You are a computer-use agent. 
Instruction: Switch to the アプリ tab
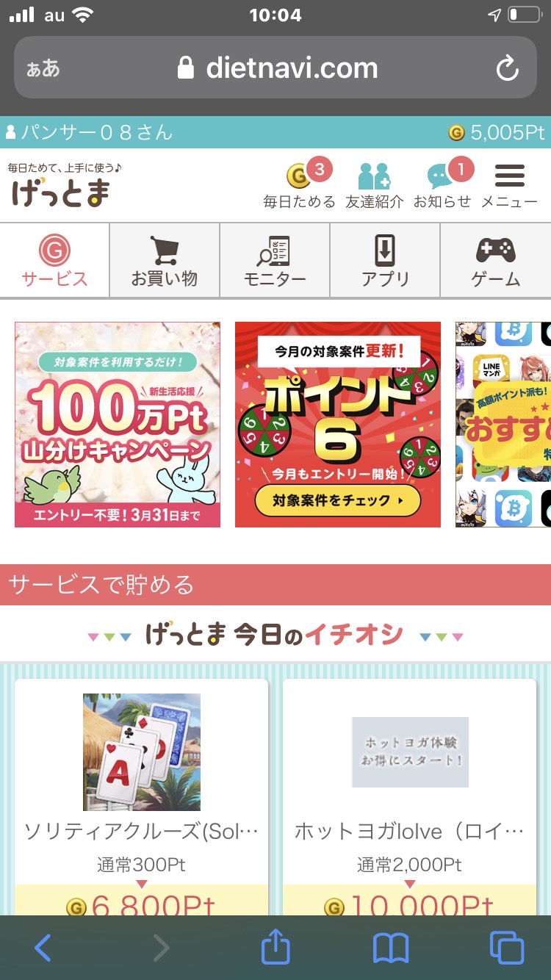385,261
